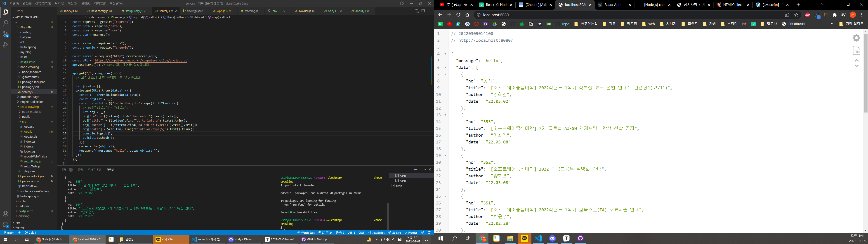This screenshot has height=244, width=868.
Task: Click the Search icon in activity bar
Action: click(x=5, y=23)
